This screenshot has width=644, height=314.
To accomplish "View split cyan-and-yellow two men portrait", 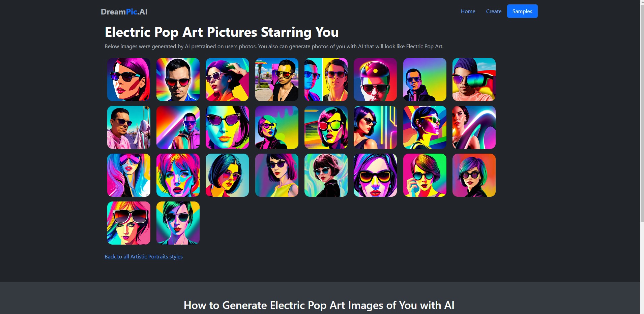I will [x=326, y=80].
